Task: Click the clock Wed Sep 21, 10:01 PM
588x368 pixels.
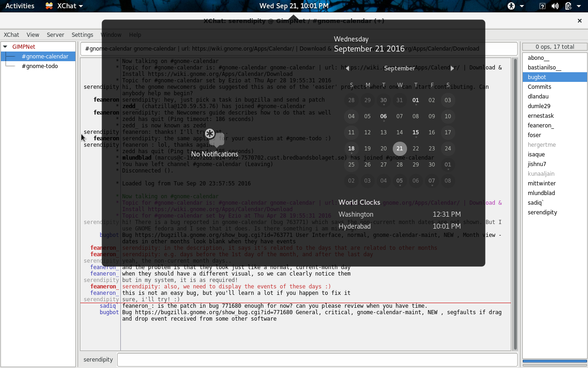Action: click(294, 6)
